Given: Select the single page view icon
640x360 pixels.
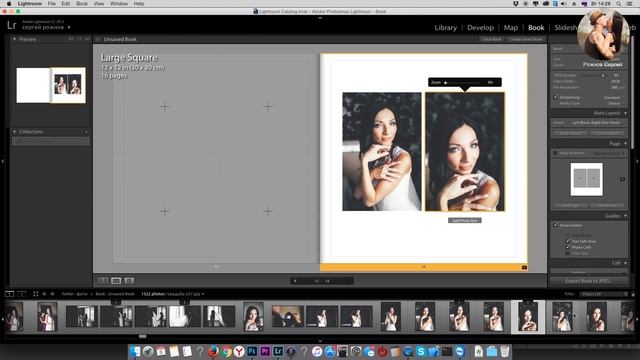Looking at the screenshot, I should pyautogui.click(x=129, y=281).
